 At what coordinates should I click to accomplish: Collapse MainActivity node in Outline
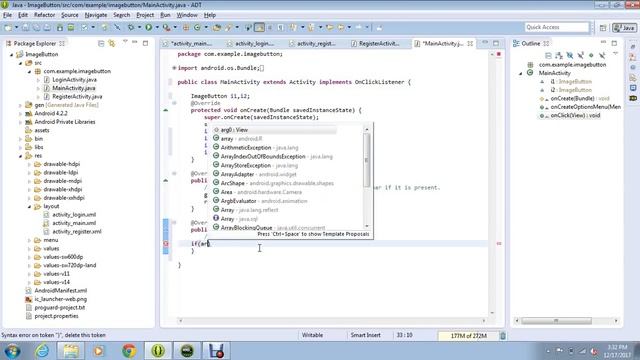point(520,73)
